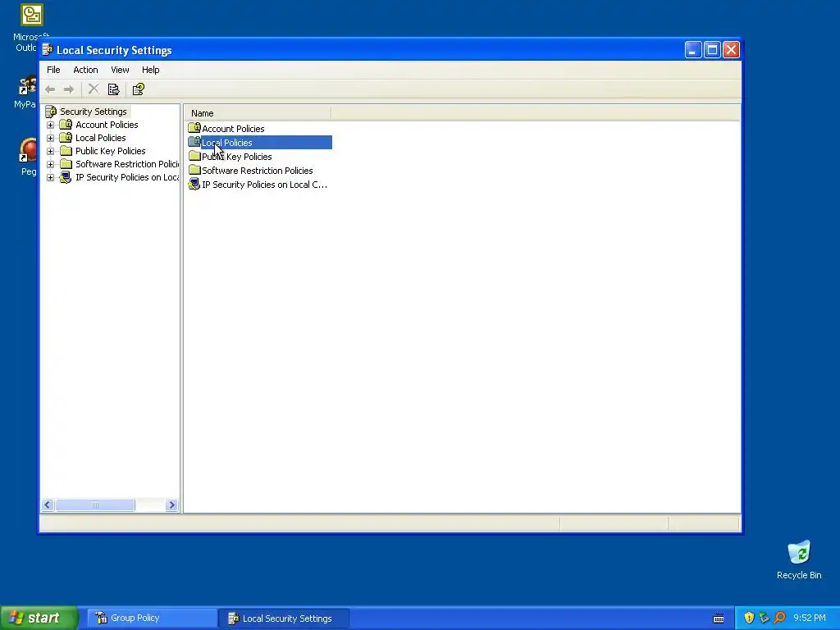Switch to Group Policy taskbar button

click(151, 619)
